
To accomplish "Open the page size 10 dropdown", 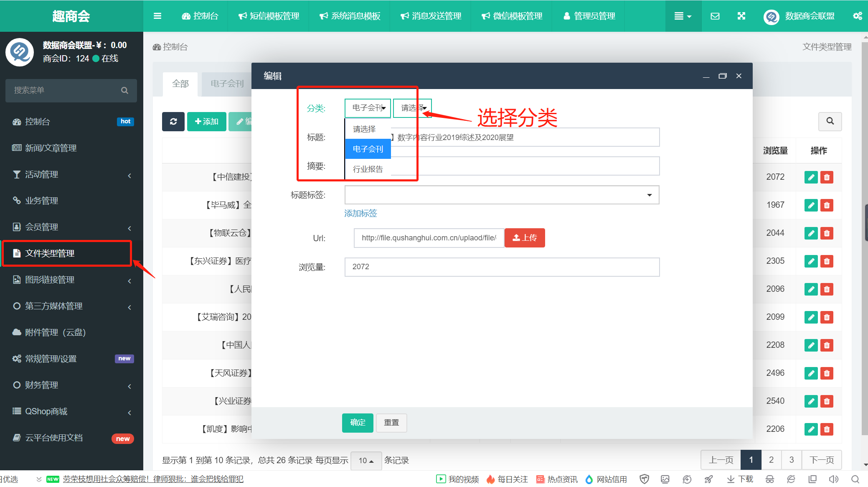I will tap(366, 460).
